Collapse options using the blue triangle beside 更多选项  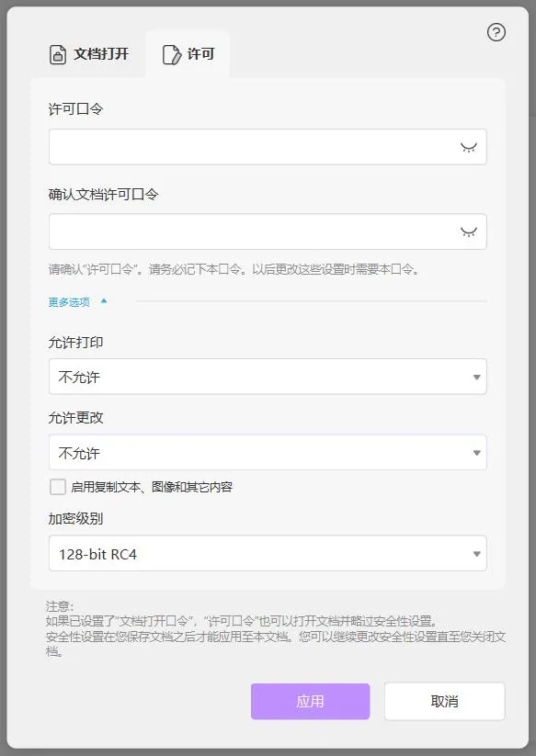104,301
